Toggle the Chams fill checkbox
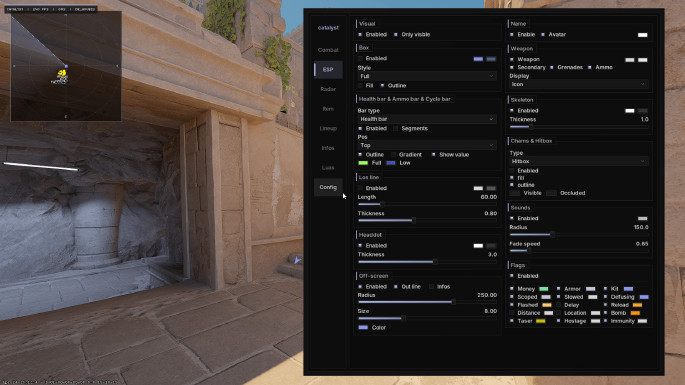Viewport: 685px width, 385px height. (x=512, y=178)
